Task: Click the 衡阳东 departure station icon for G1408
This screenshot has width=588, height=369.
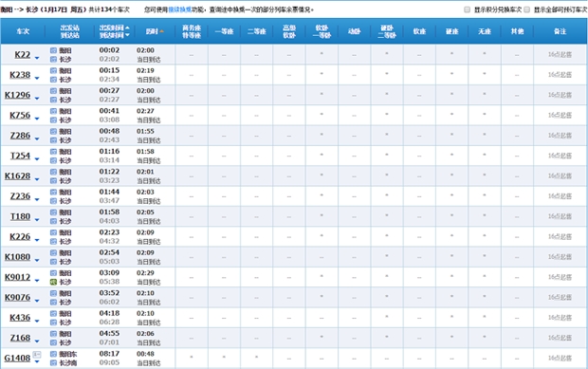Action: pyautogui.click(x=53, y=354)
